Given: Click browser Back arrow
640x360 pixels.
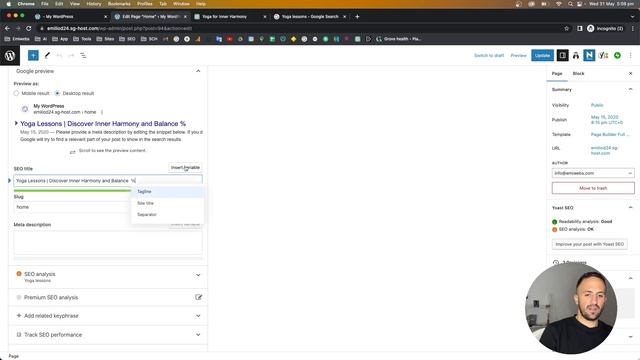Looking at the screenshot, I should click(7, 28).
